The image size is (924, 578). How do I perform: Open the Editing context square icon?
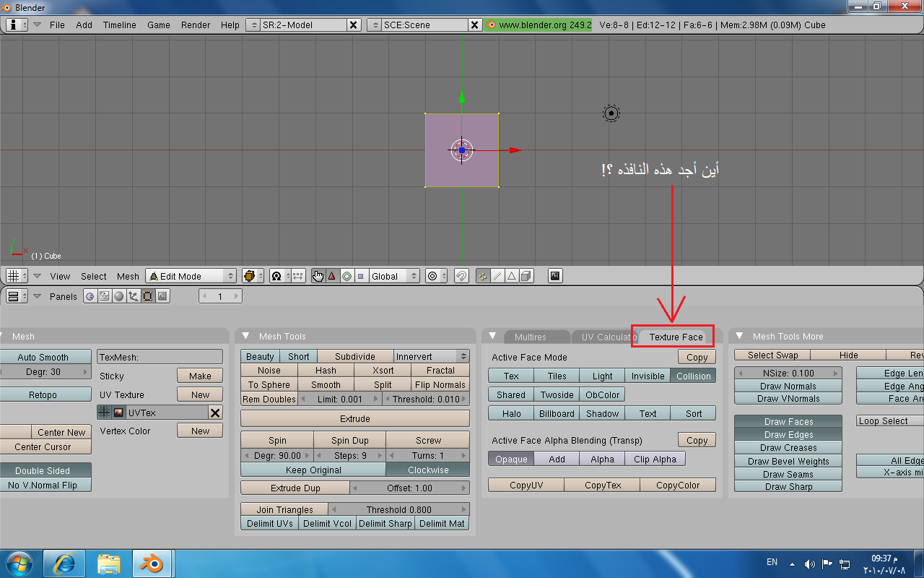click(148, 296)
